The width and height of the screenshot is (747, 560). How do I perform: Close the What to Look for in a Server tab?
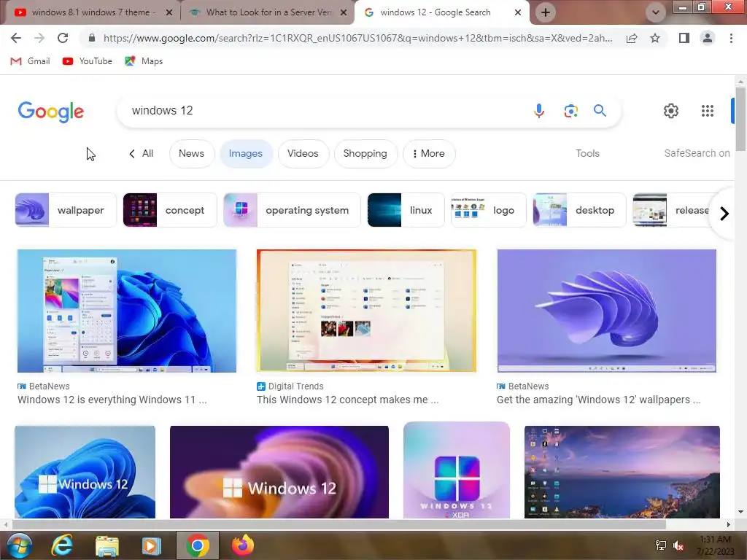click(344, 12)
